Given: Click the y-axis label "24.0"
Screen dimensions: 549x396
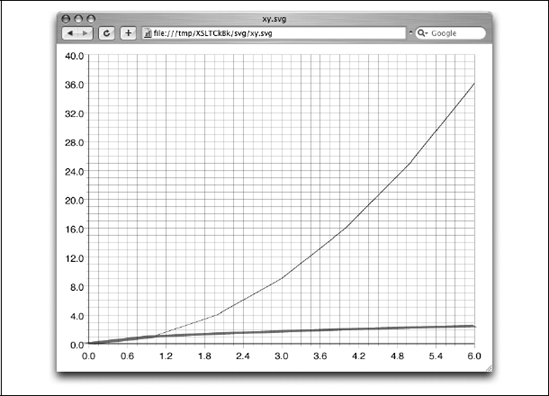Looking at the screenshot, I should tap(74, 172).
